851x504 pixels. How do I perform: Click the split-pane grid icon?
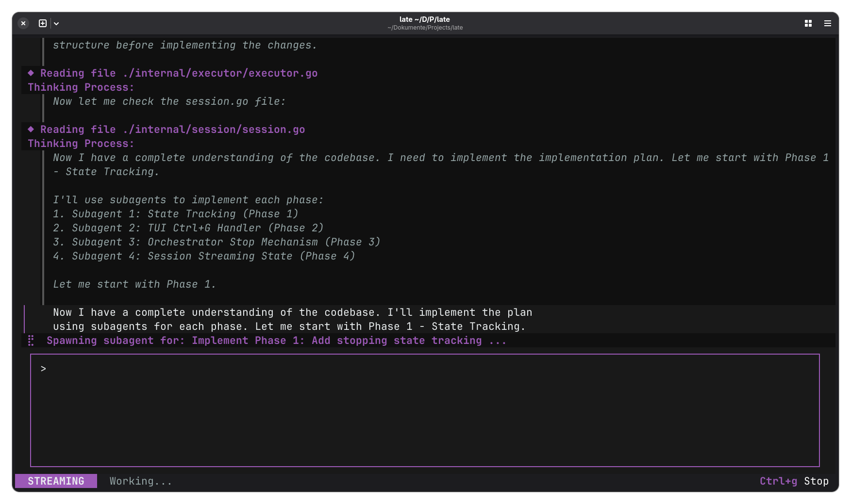[x=808, y=23]
